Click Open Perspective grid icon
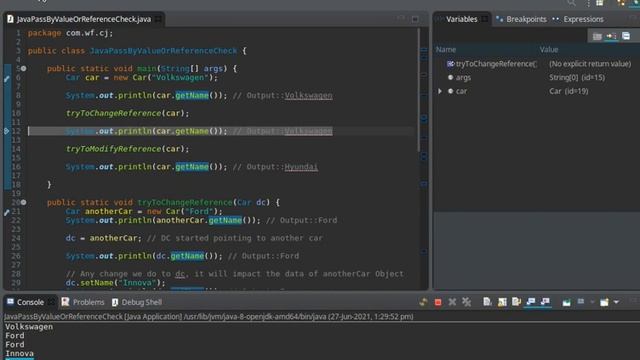This screenshot has width=640, height=360. click(600, 3)
